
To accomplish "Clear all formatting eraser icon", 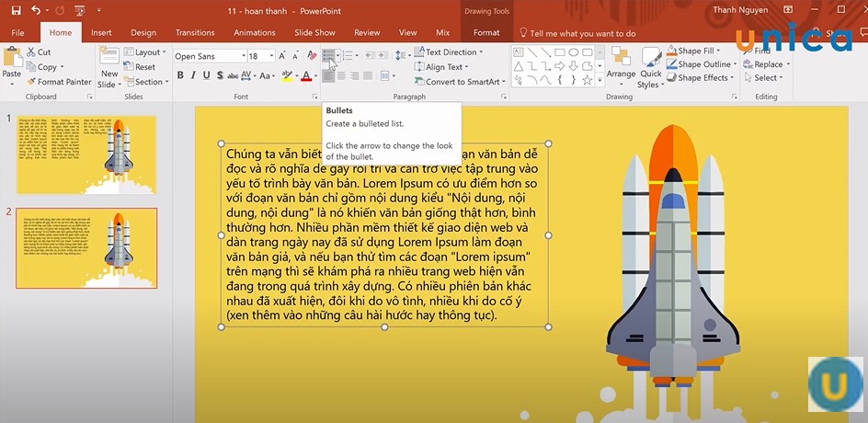I will click(313, 56).
